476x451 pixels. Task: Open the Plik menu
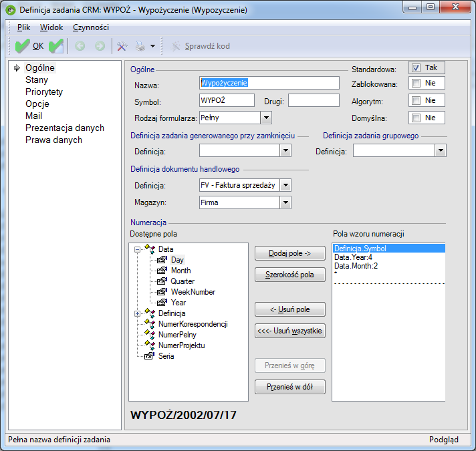(x=23, y=27)
